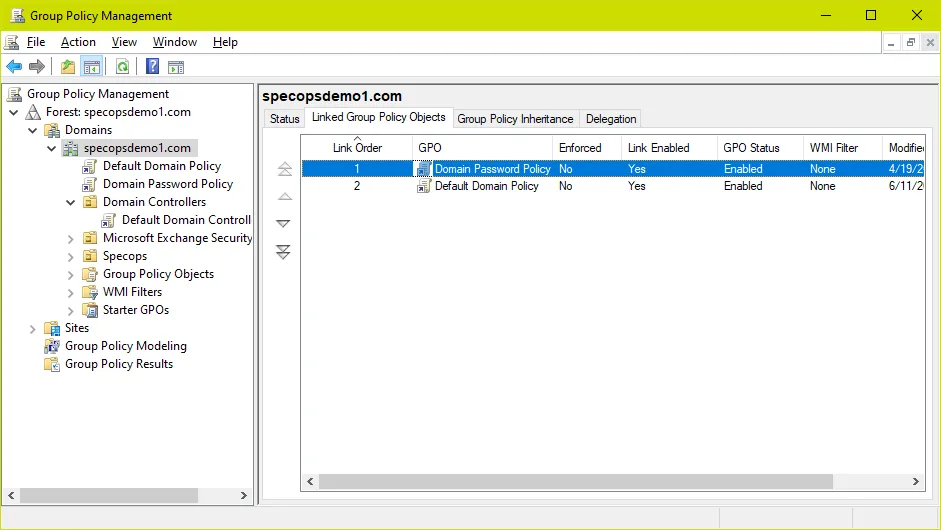
Task: Open Help with the question mark icon
Action: tap(152, 66)
